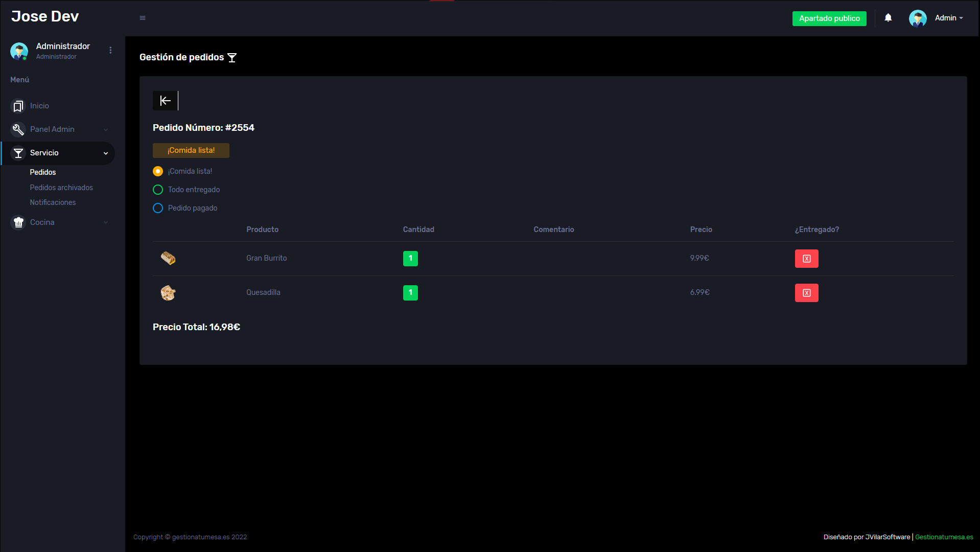Viewport: 980px width, 552px height.
Task: Click the orange ¡Comida lista! status badge
Action: pos(191,150)
